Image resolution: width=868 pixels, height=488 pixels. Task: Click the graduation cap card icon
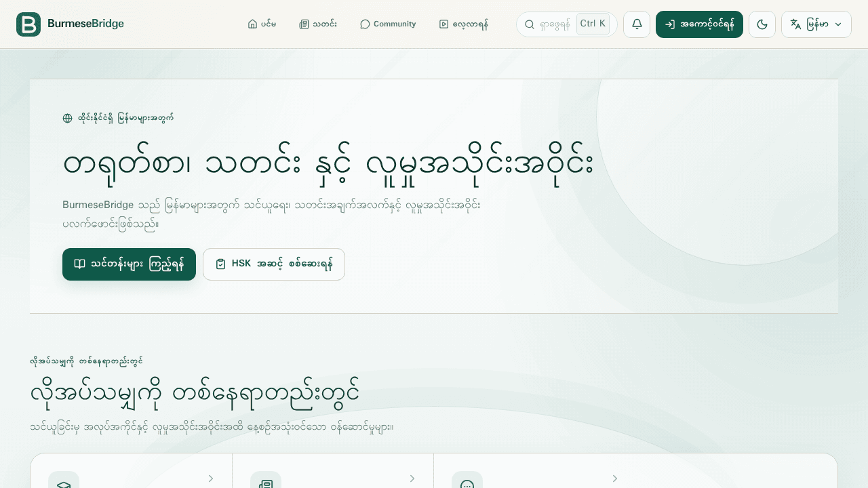[64, 480]
